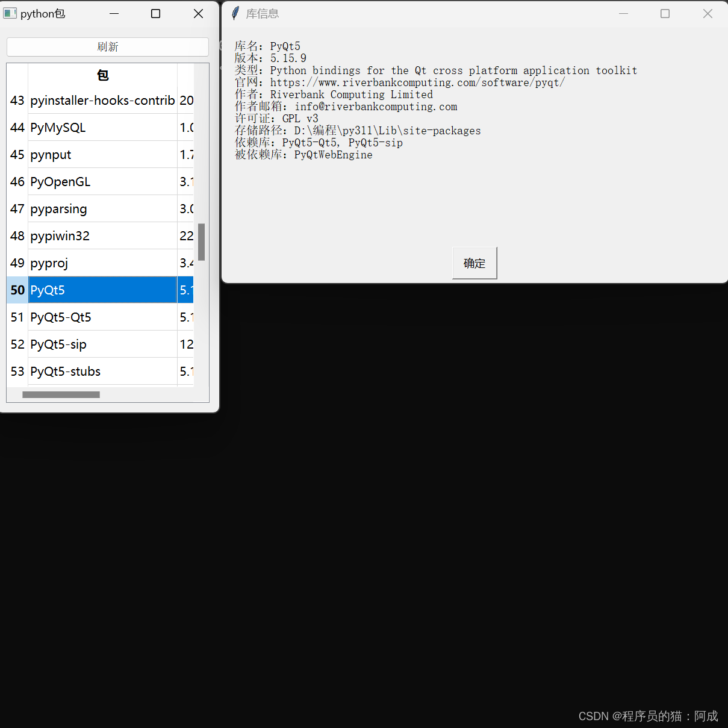Click the 存储路径 site-packages path line
Viewport: 728px width, 728px height.
click(x=358, y=131)
